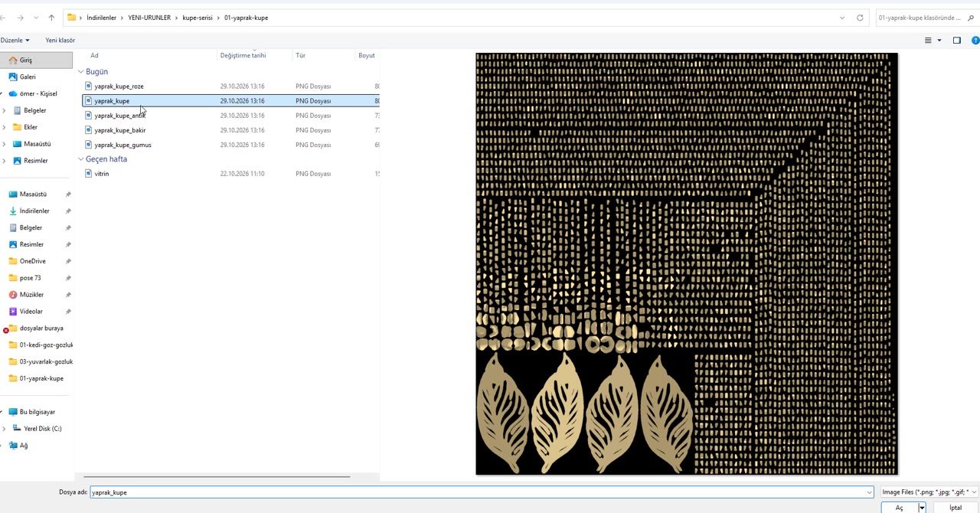Viewport: 980px width, 513px height.
Task: Open the view options dropdown arrow
Action: [x=939, y=41]
